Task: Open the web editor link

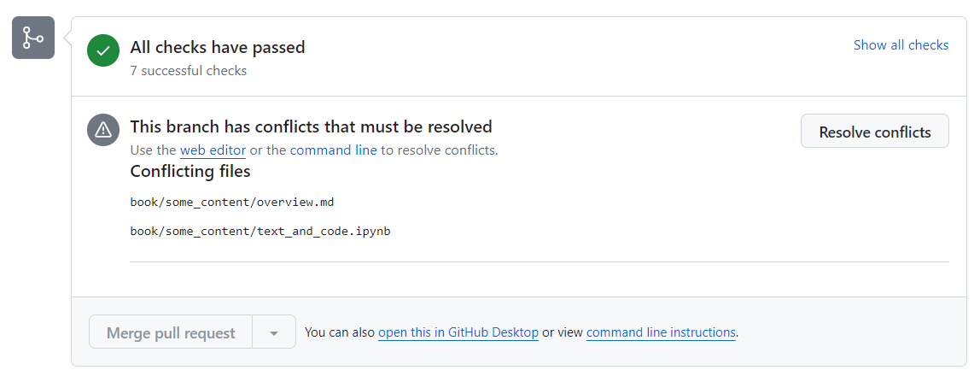Action: (x=213, y=150)
